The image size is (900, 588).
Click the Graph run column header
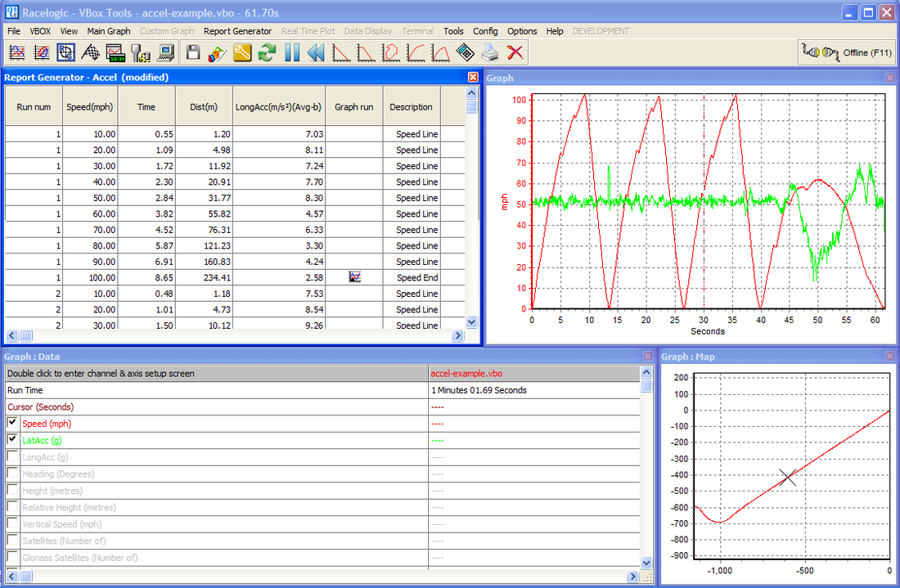pos(353,106)
